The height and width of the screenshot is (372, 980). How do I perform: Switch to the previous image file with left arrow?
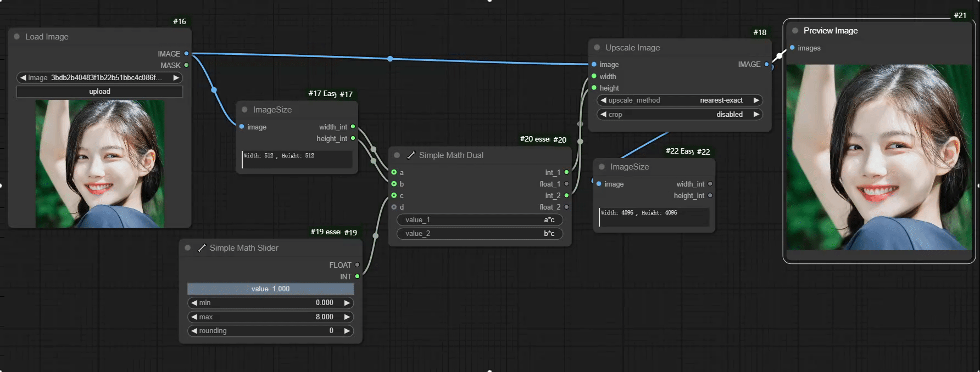pyautogui.click(x=23, y=78)
